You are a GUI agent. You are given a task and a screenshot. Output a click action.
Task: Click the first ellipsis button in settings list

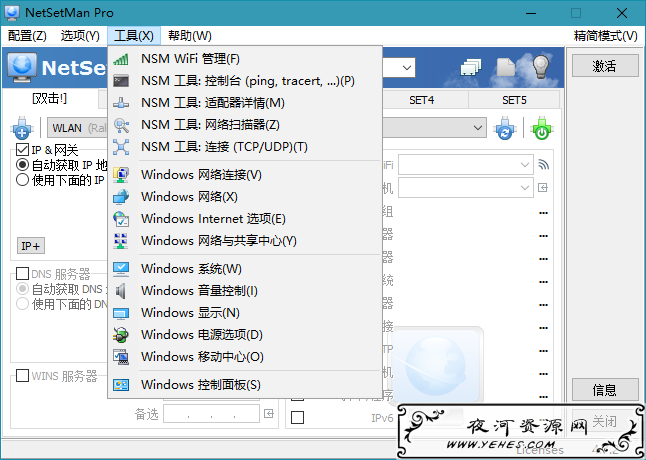pos(543,213)
